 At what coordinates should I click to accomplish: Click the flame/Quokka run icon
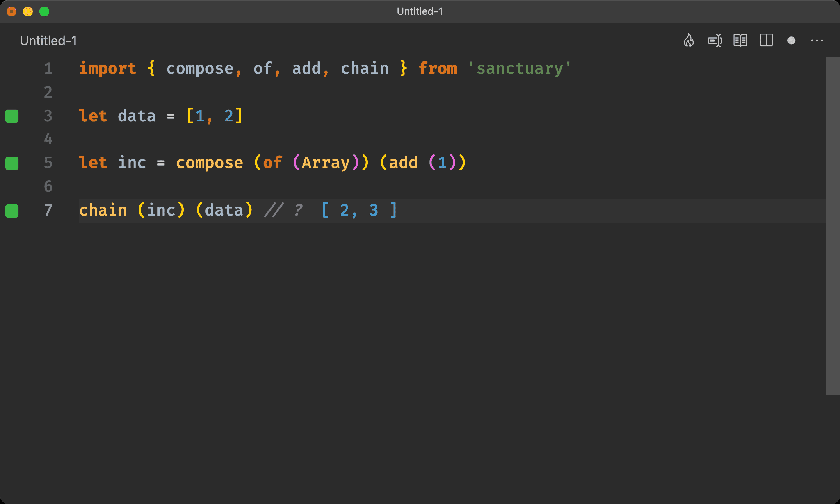[x=689, y=40]
